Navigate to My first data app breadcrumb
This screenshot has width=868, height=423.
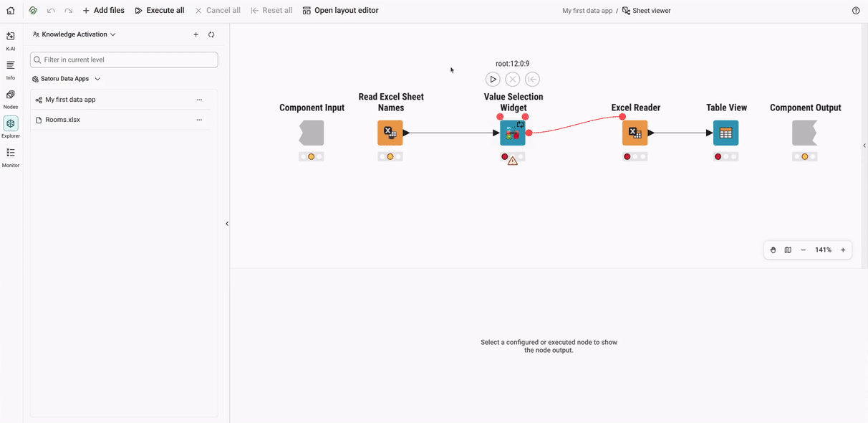pyautogui.click(x=587, y=11)
